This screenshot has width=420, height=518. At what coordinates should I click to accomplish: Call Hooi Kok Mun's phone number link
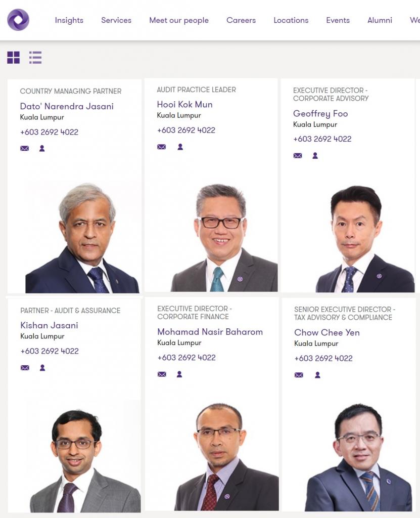[186, 130]
